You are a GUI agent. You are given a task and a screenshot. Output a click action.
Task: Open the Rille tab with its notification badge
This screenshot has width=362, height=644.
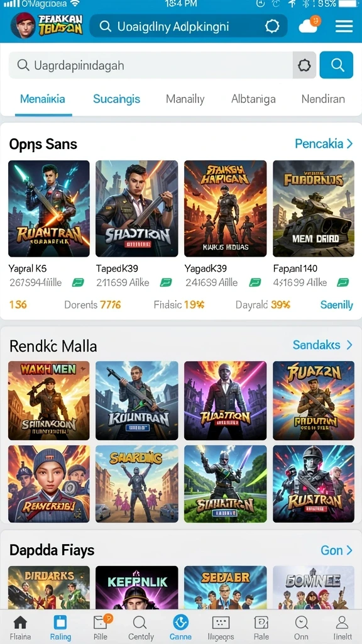point(101,627)
